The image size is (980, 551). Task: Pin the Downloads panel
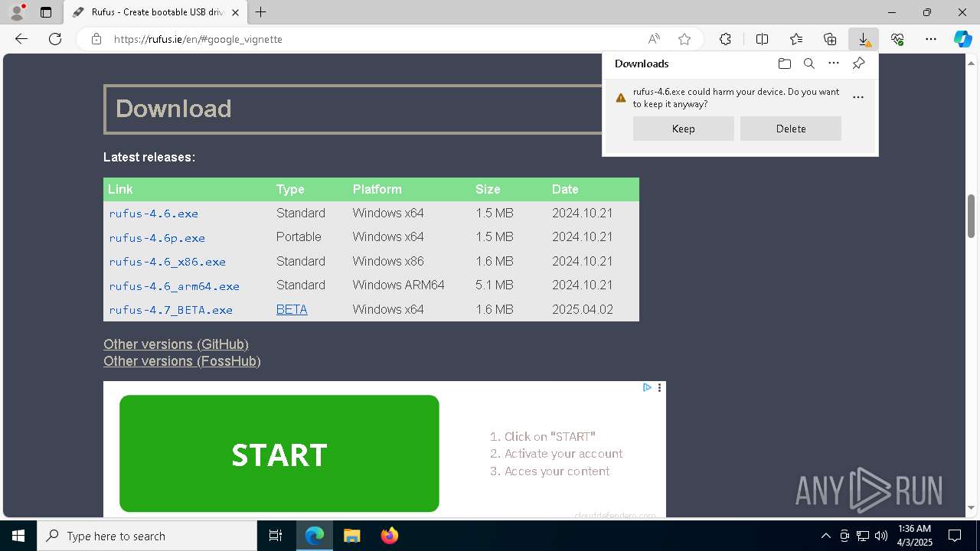859,64
